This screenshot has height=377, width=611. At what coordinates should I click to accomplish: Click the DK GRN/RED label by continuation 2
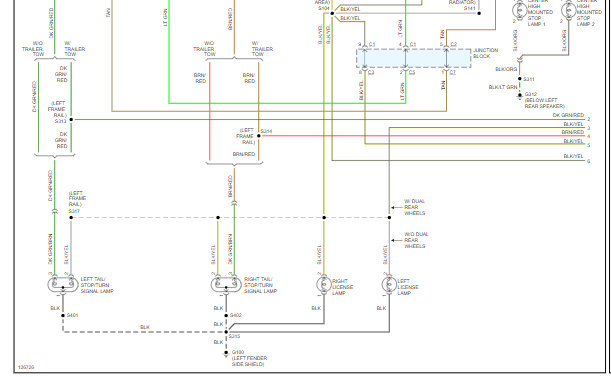568,115
